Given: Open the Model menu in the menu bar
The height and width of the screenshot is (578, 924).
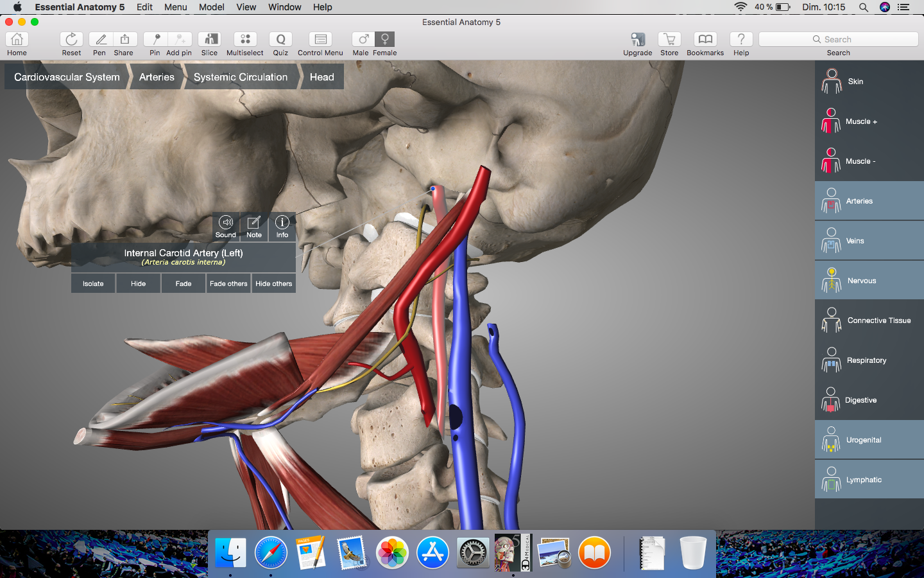Looking at the screenshot, I should [211, 7].
